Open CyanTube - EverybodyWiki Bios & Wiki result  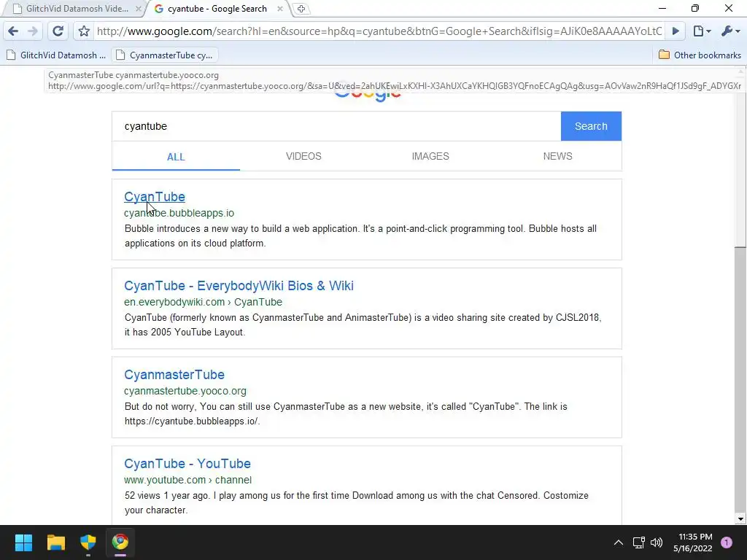coord(239,286)
